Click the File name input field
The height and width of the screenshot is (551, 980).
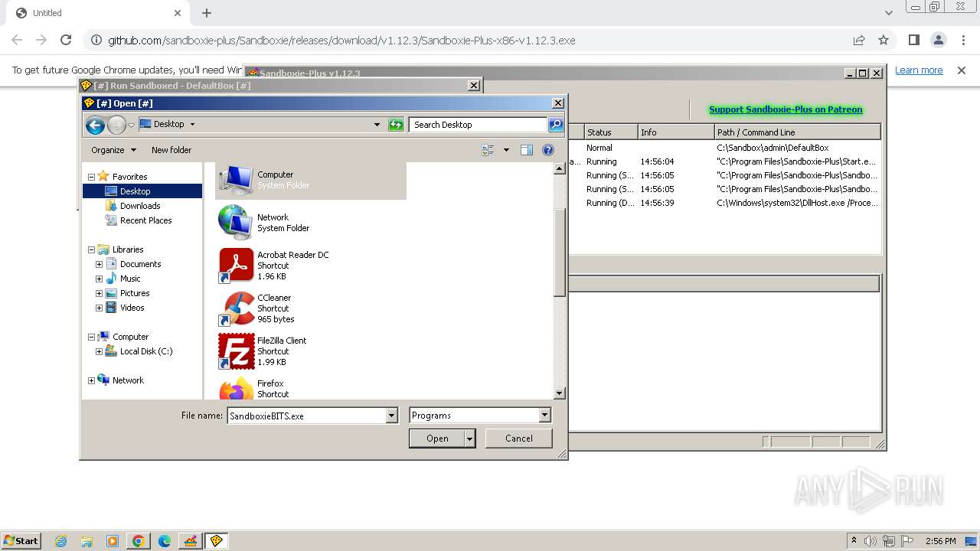pyautogui.click(x=306, y=416)
